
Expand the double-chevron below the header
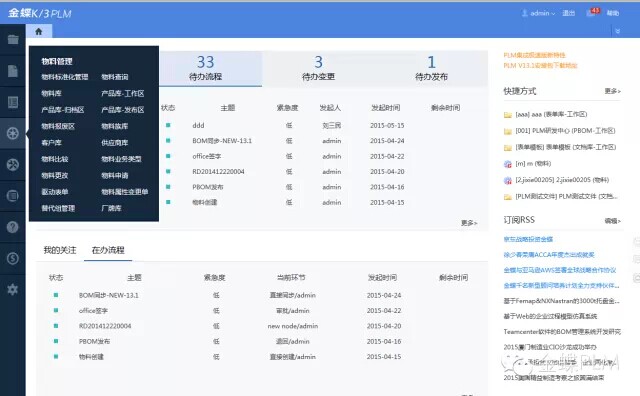tap(618, 31)
